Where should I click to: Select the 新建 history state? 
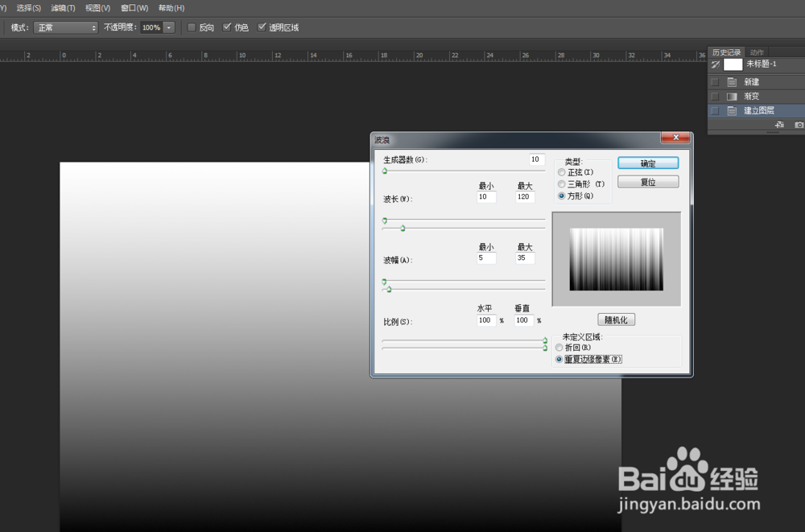point(756,82)
